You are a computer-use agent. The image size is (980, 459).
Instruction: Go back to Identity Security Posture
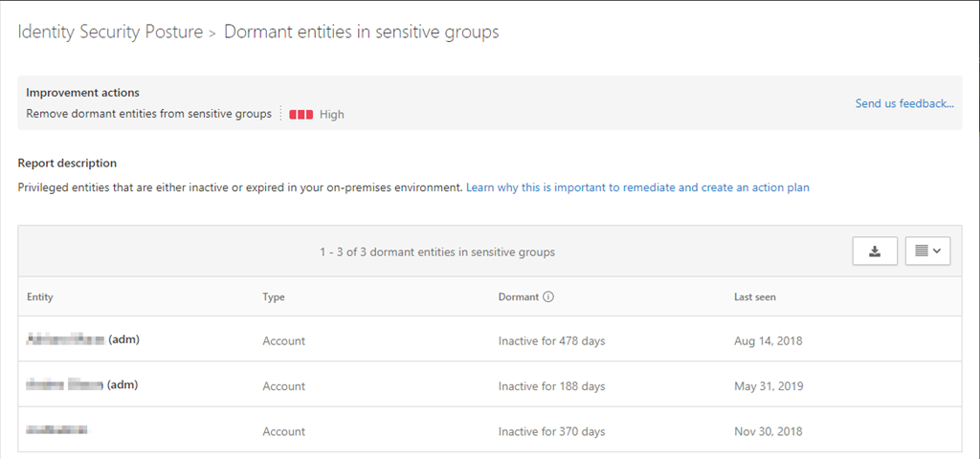110,33
